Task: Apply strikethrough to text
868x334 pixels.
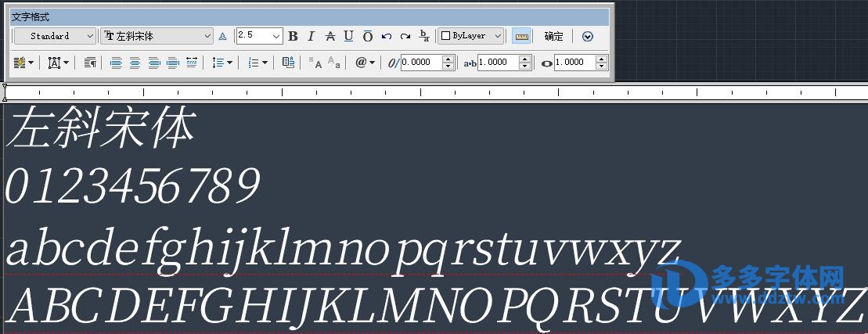Action: point(330,36)
